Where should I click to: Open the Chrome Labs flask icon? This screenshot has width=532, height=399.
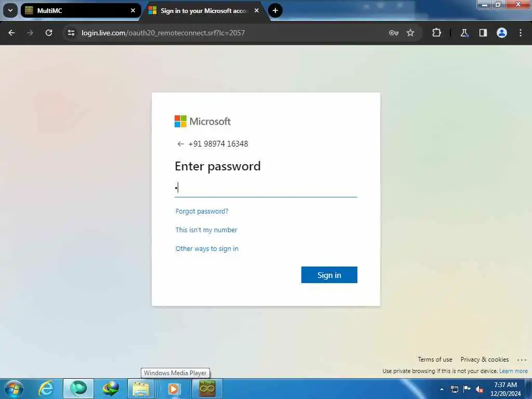(464, 33)
